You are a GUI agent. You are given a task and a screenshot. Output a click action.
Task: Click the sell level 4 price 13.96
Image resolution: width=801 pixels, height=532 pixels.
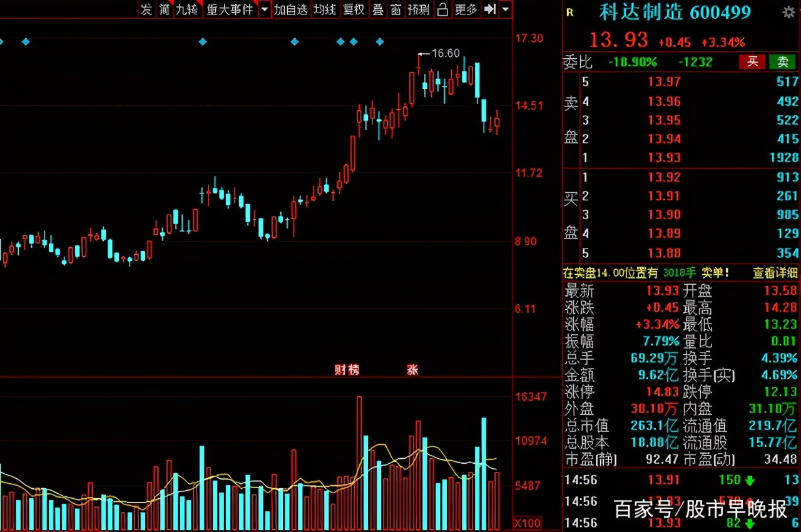coord(664,101)
